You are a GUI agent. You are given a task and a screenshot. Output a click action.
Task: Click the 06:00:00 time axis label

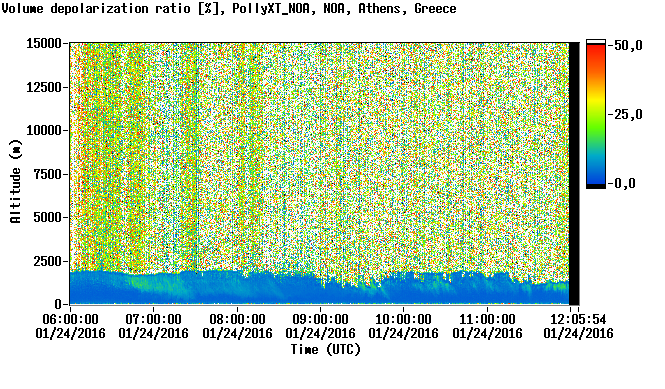tap(70, 319)
